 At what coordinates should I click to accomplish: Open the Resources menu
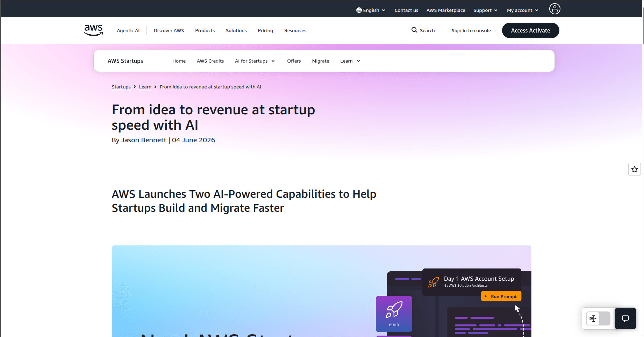point(295,30)
